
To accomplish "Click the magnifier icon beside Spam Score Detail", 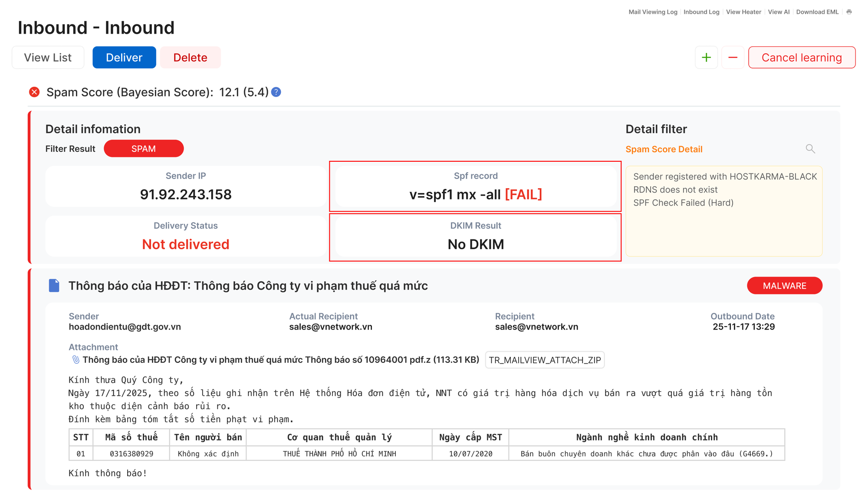I will click(x=811, y=149).
